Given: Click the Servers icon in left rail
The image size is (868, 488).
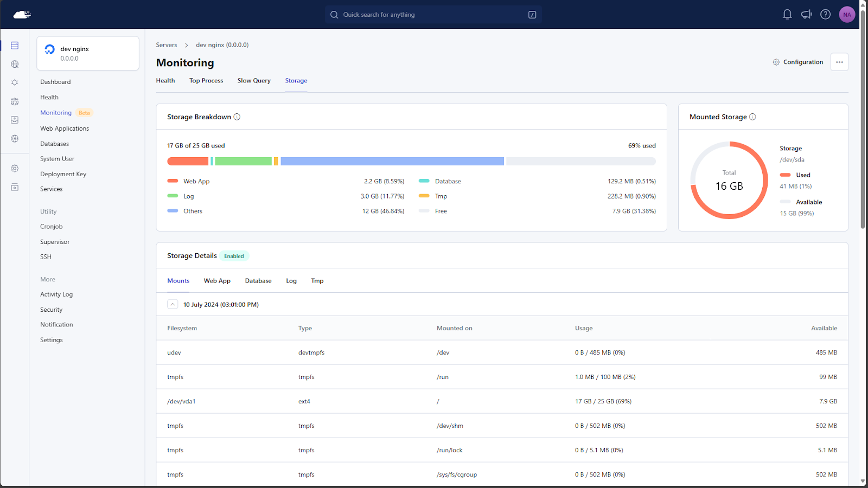Looking at the screenshot, I should (15, 46).
